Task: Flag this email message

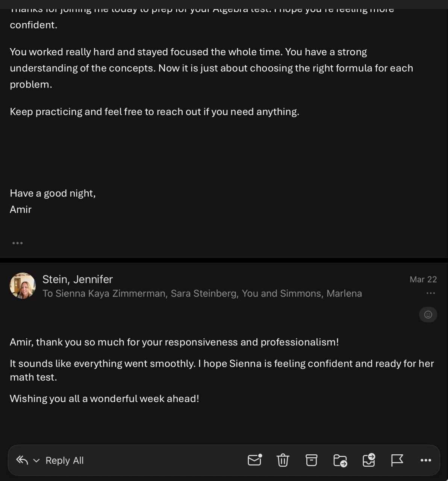Action: (x=397, y=460)
